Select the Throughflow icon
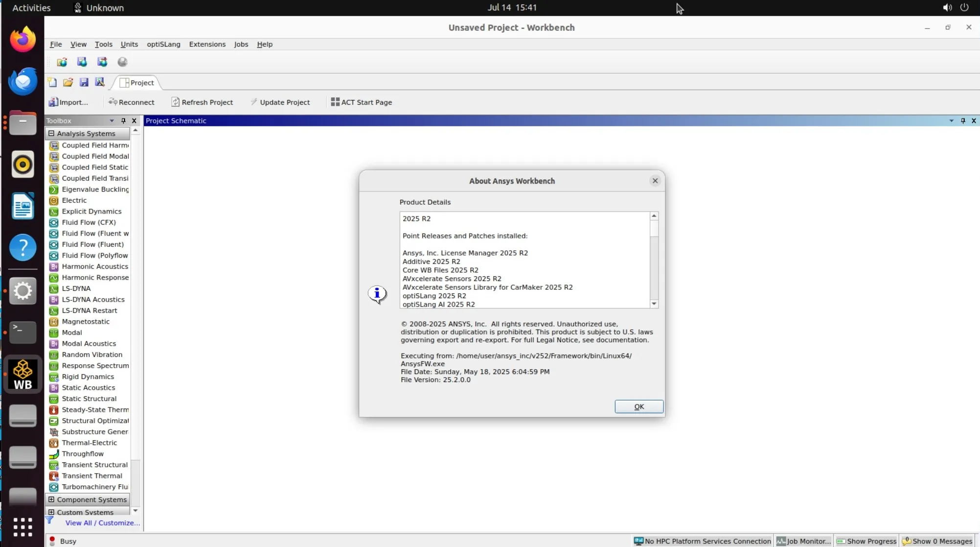980x547 pixels. [54, 454]
